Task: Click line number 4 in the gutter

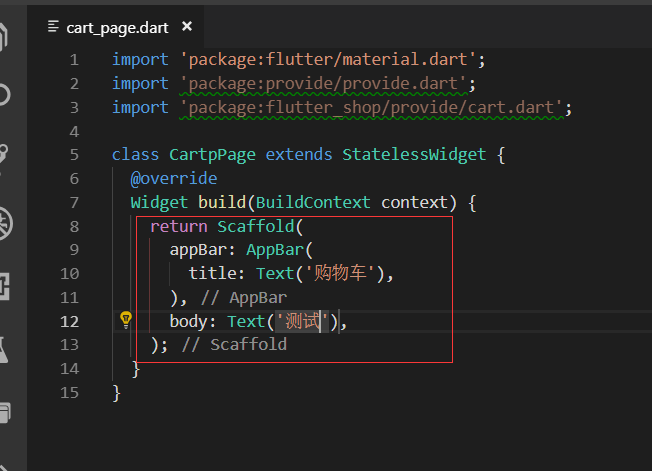Action: [74, 132]
